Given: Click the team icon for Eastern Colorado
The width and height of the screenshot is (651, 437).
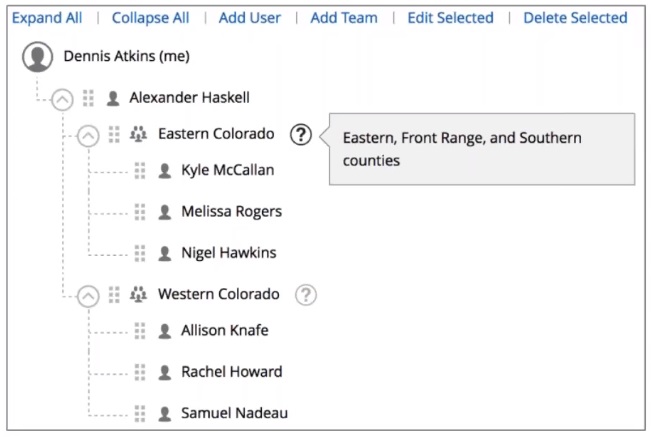Looking at the screenshot, I should 138,134.
